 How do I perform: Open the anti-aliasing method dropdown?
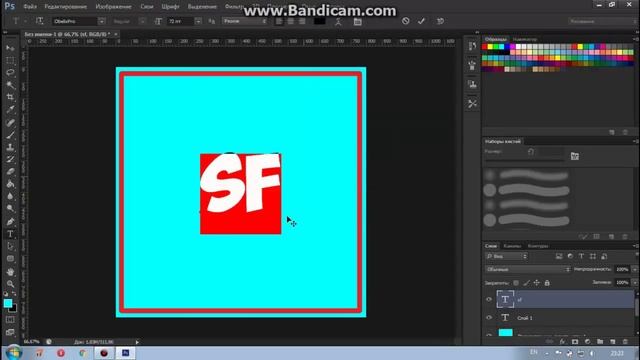pos(245,21)
